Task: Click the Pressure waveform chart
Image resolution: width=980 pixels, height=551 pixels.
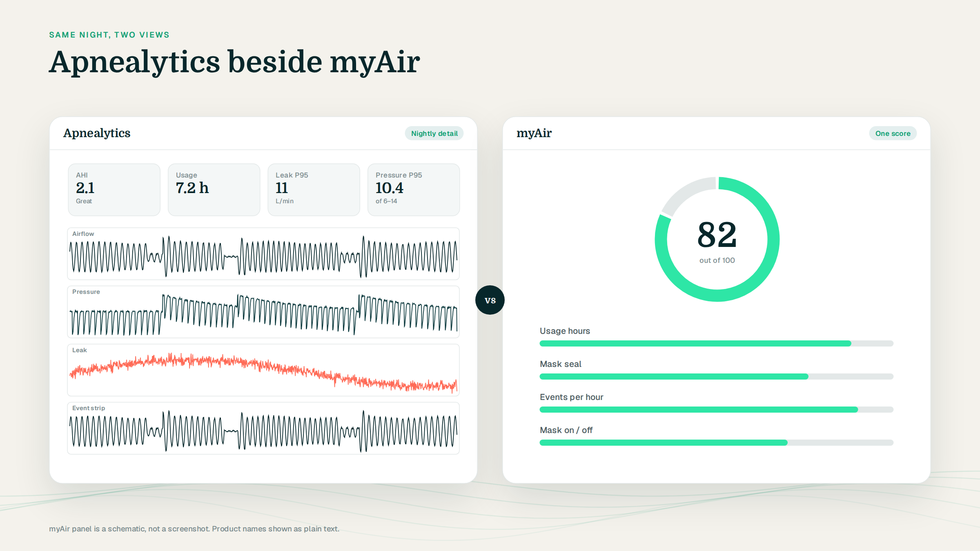Action: (263, 312)
